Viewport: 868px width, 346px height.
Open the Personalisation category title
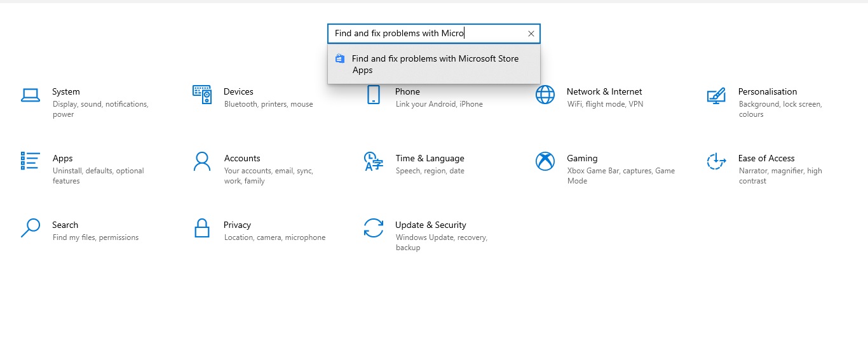click(768, 91)
